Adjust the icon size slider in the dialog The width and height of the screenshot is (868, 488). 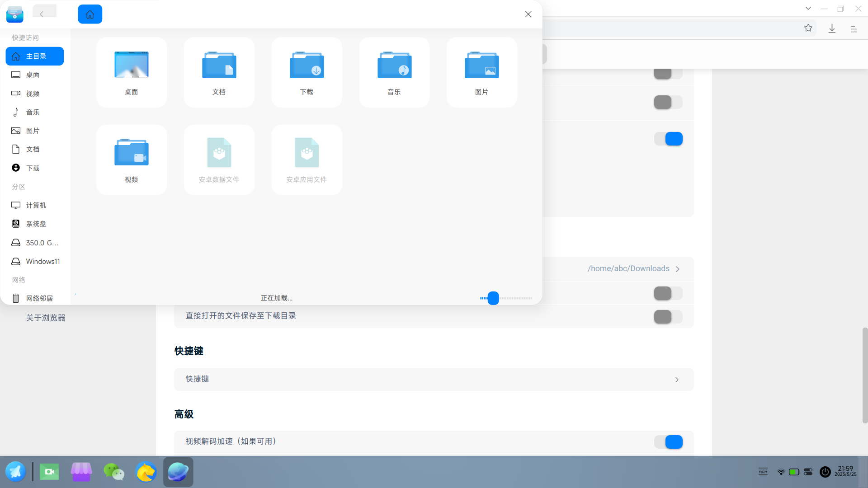493,298
